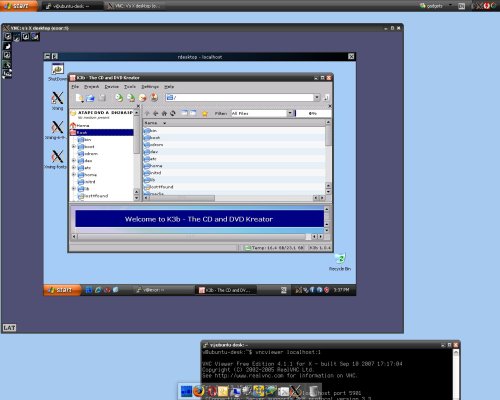Screen dimensions: 500x400
Task: Click the Temp free space status entry
Action: (x=274, y=248)
